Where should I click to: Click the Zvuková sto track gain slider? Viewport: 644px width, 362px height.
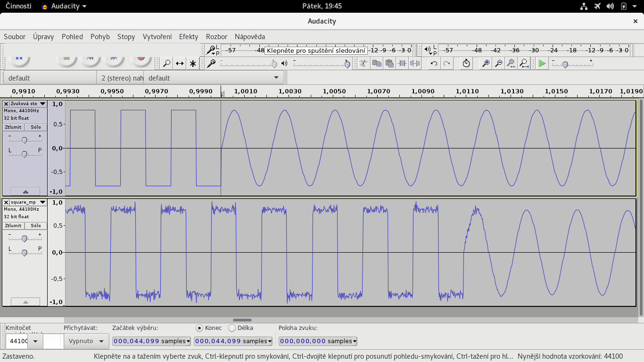(x=25, y=140)
